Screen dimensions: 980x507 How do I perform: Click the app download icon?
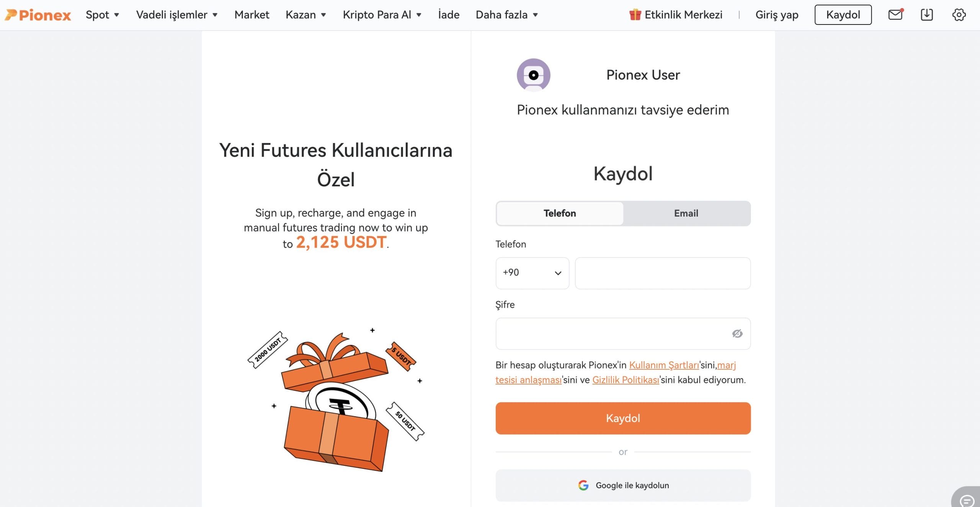926,15
